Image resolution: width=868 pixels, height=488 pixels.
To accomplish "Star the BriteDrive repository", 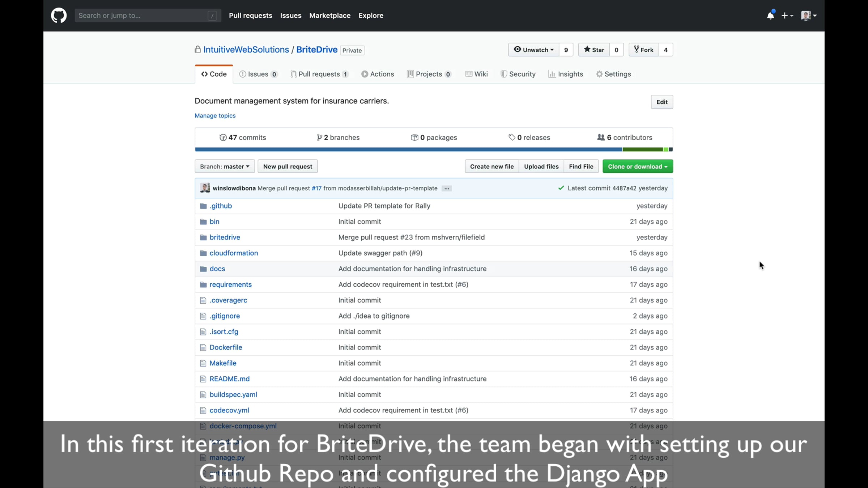I will pos(594,50).
